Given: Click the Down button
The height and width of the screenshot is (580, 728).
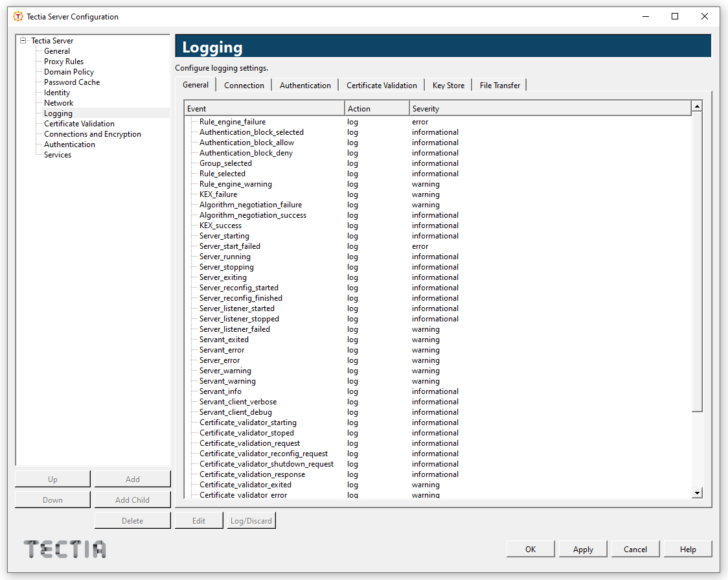Looking at the screenshot, I should click(52, 500).
